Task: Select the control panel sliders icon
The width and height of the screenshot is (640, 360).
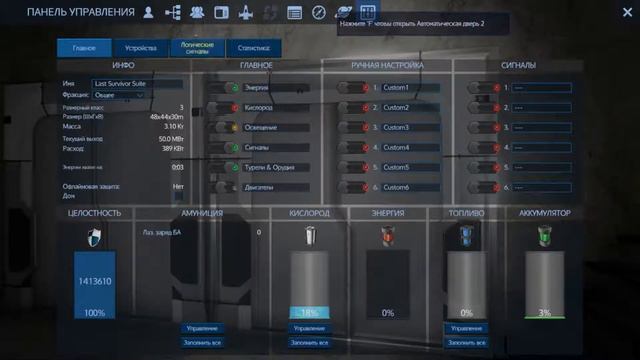Action: click(368, 12)
